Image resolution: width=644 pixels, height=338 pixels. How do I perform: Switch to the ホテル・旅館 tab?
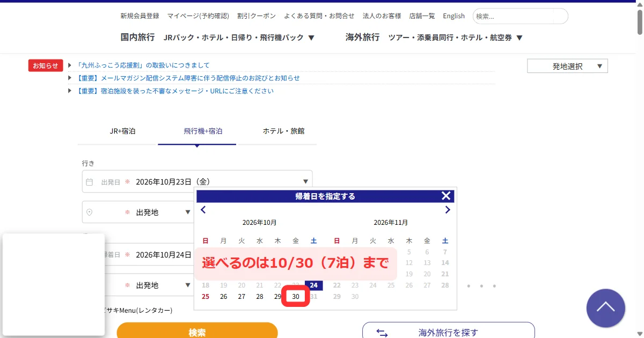pos(283,130)
